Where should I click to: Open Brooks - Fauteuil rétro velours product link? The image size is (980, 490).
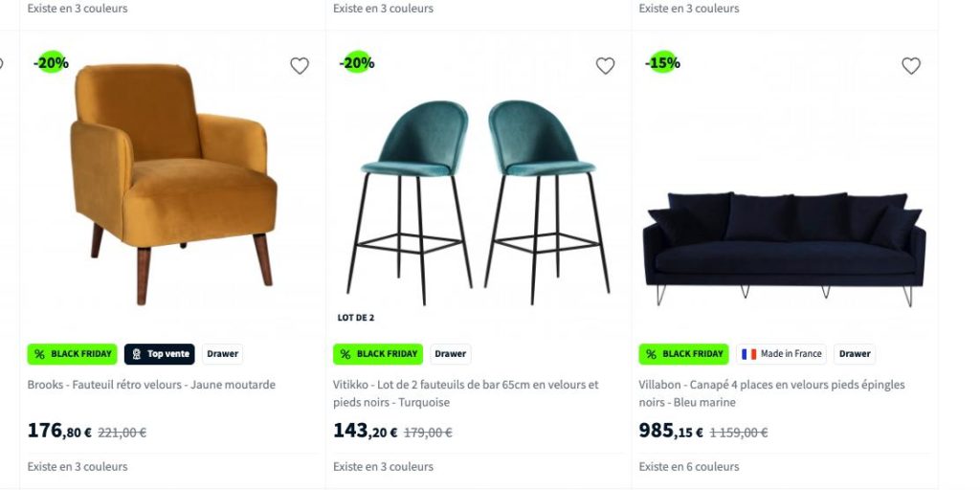pos(151,385)
